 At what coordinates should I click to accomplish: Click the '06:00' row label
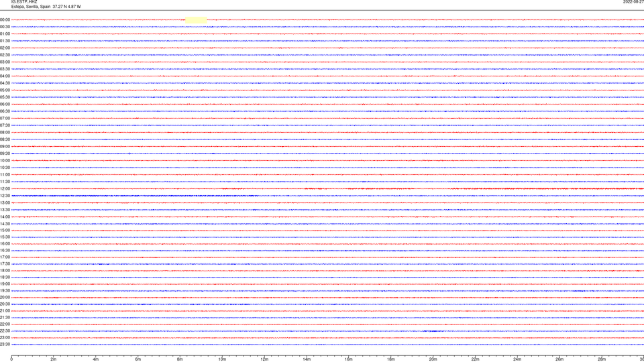[x=5, y=105]
